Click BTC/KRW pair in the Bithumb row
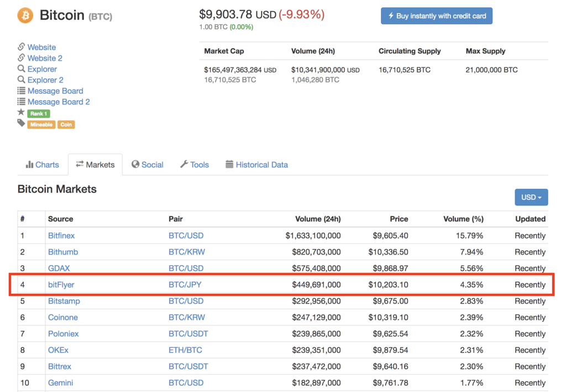 point(187,252)
